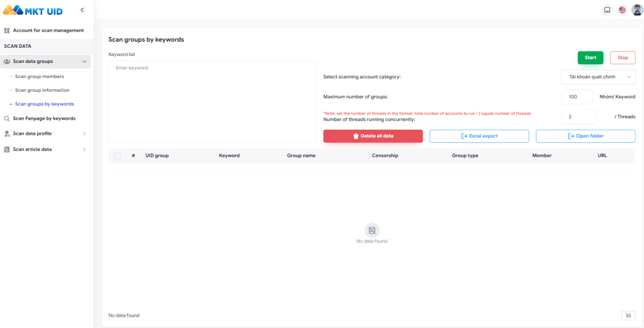
Task: Click the maximum number of groups field
Action: 576,97
